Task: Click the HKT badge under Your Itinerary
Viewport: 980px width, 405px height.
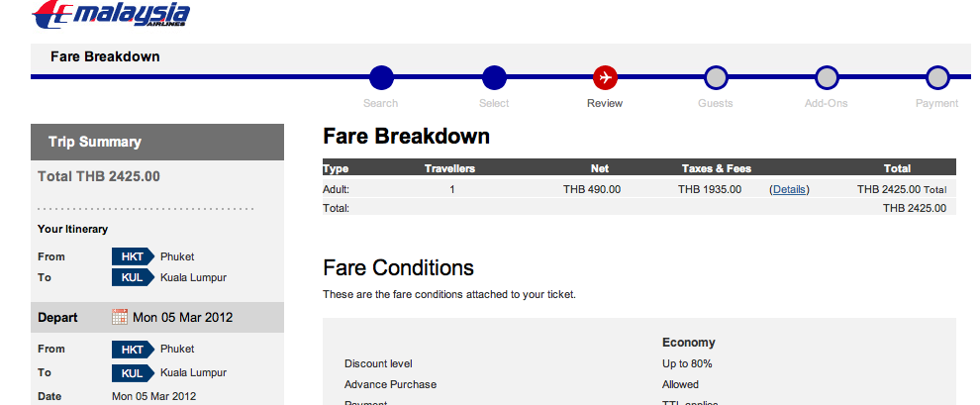Action: (132, 256)
